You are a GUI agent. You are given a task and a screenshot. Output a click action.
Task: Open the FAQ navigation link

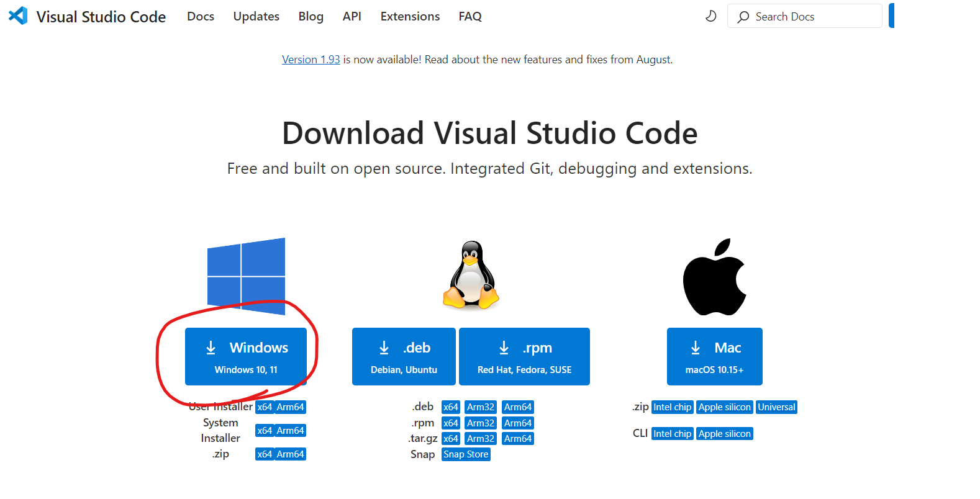pyautogui.click(x=470, y=17)
